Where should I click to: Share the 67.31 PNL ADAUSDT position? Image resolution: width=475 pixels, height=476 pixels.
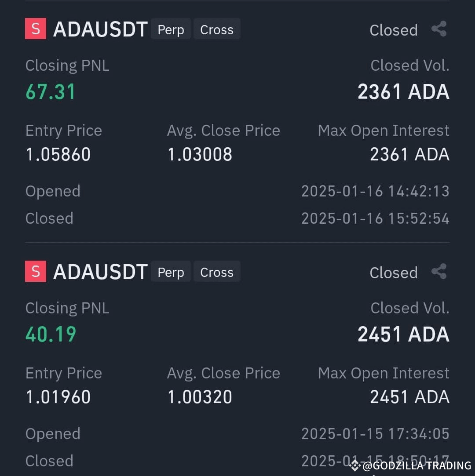[439, 29]
